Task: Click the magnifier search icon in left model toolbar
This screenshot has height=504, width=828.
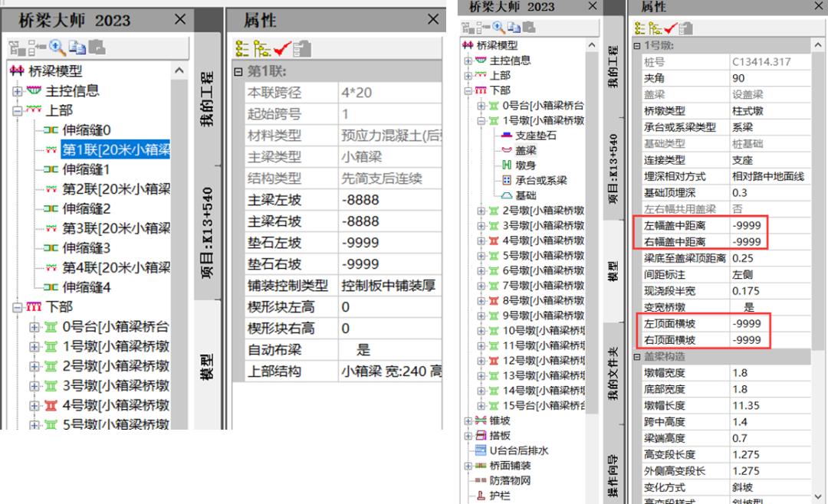Action: (x=56, y=47)
